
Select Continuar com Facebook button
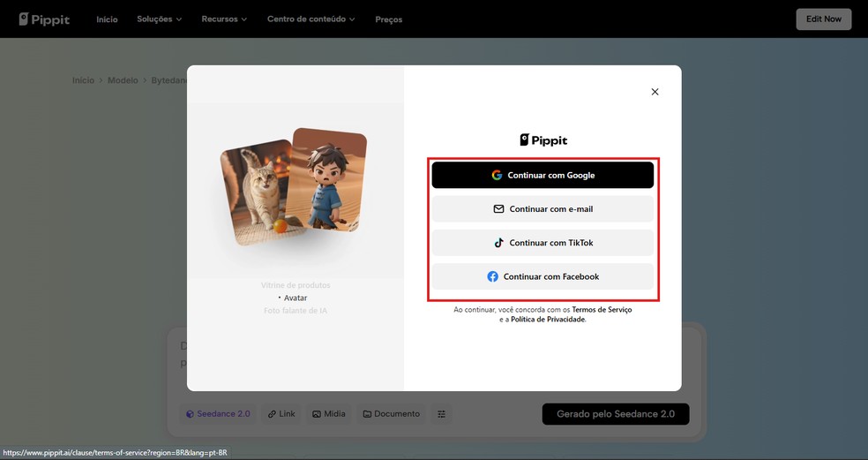pos(542,276)
